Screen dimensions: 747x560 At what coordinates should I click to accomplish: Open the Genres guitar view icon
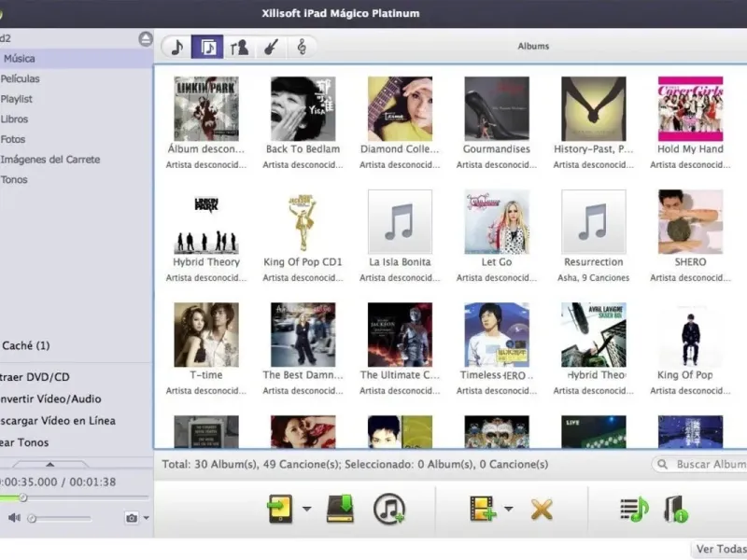[x=270, y=47]
